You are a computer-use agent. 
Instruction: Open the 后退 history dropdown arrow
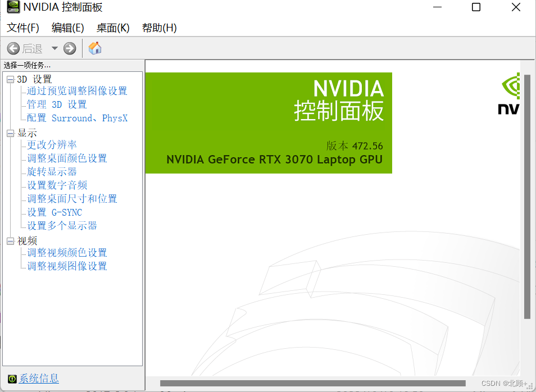(x=54, y=48)
